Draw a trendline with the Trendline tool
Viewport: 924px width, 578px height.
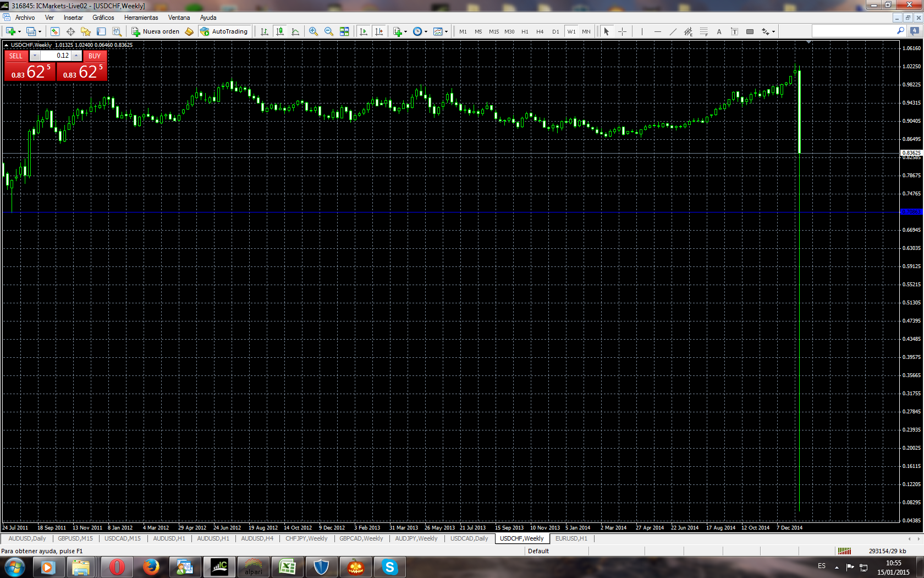pyautogui.click(x=673, y=31)
